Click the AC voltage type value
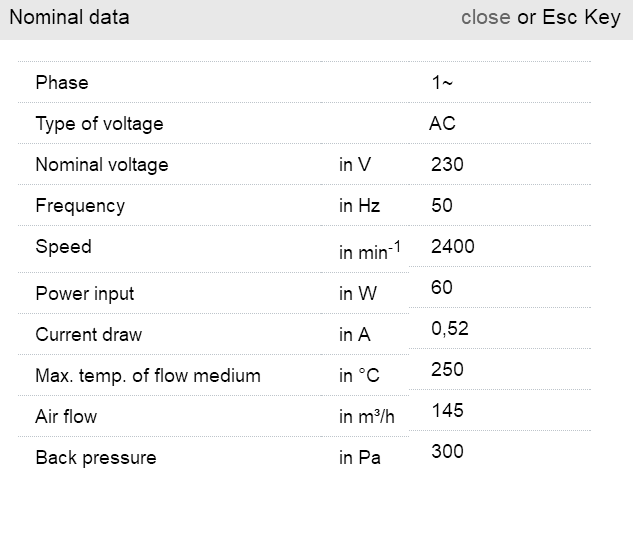The width and height of the screenshot is (633, 536). pos(442,124)
